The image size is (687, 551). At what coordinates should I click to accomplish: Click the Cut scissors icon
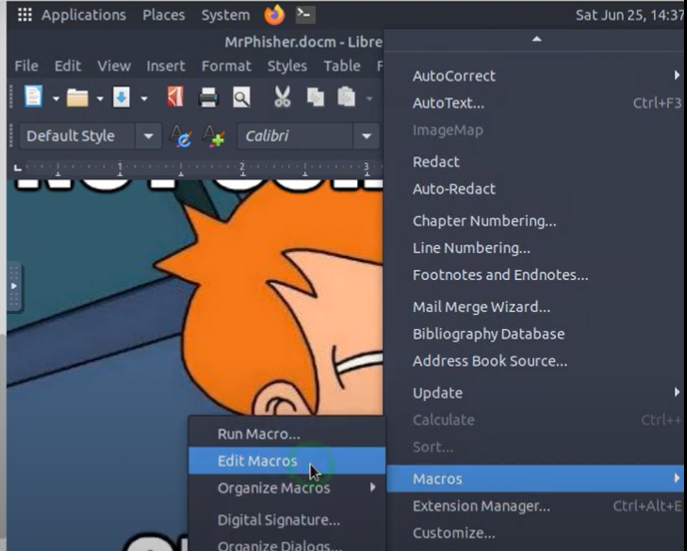pos(283,97)
